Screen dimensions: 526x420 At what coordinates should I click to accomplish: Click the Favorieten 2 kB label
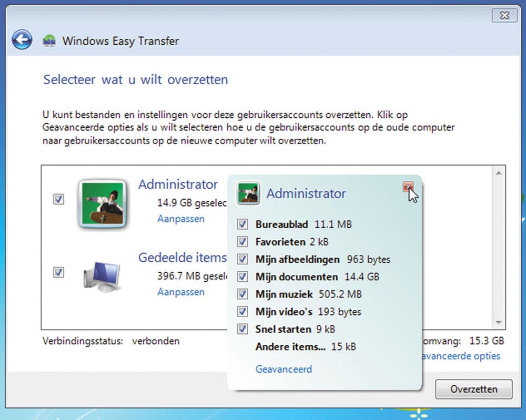(x=292, y=241)
